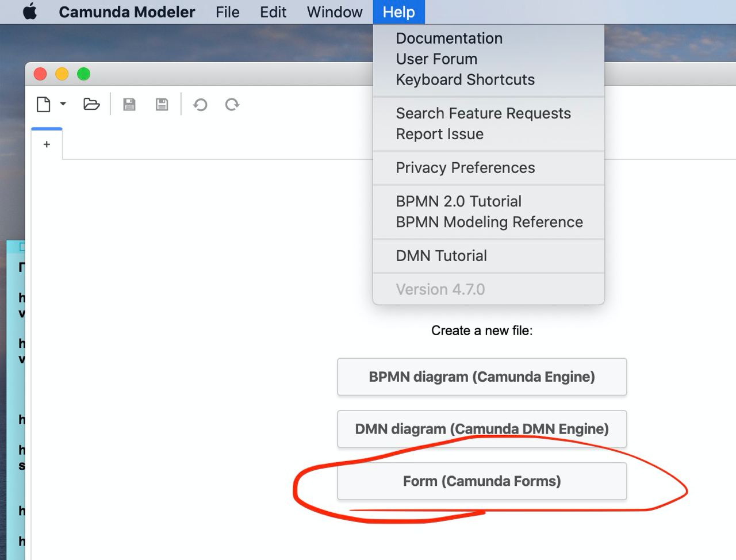Create a DMN diagram (Camunda DMN Engine)

coord(482,429)
